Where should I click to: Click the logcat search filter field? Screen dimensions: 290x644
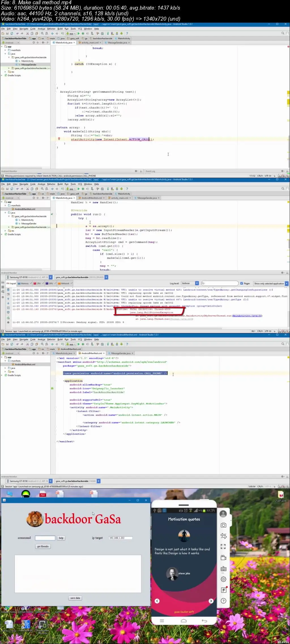click(220, 283)
